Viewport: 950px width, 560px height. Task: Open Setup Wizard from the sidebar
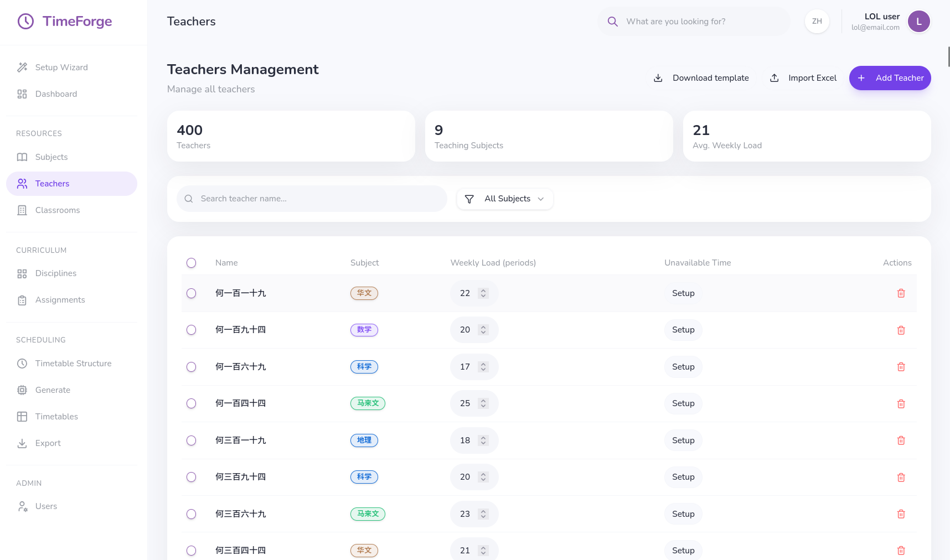71,68
